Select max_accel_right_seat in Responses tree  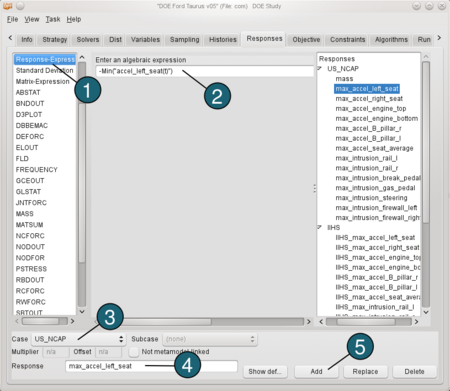coord(369,99)
